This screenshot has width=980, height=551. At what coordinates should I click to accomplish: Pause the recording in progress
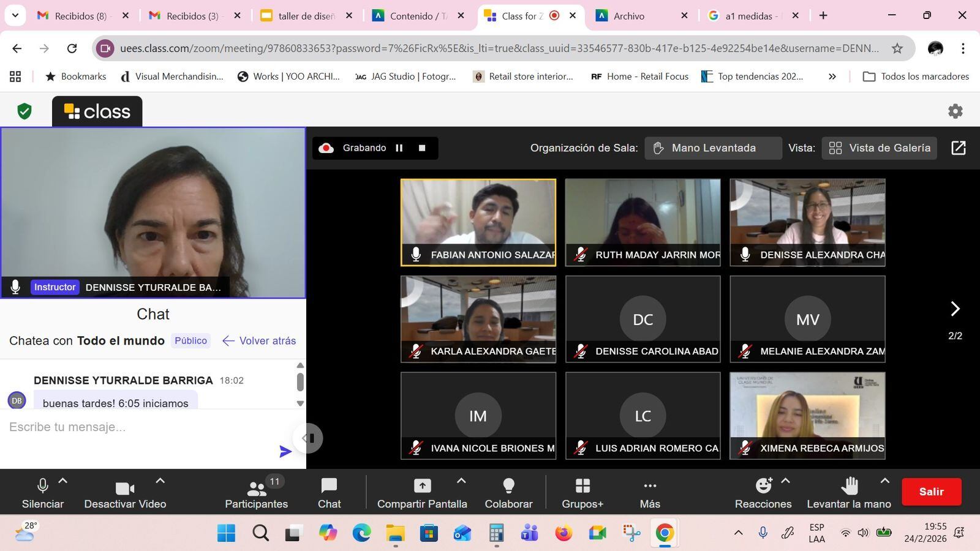(x=399, y=148)
